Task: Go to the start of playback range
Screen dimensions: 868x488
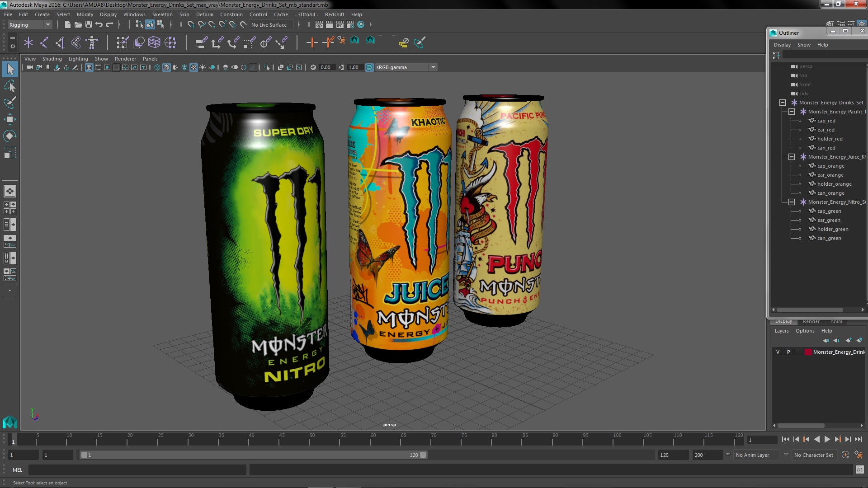Action: click(786, 439)
